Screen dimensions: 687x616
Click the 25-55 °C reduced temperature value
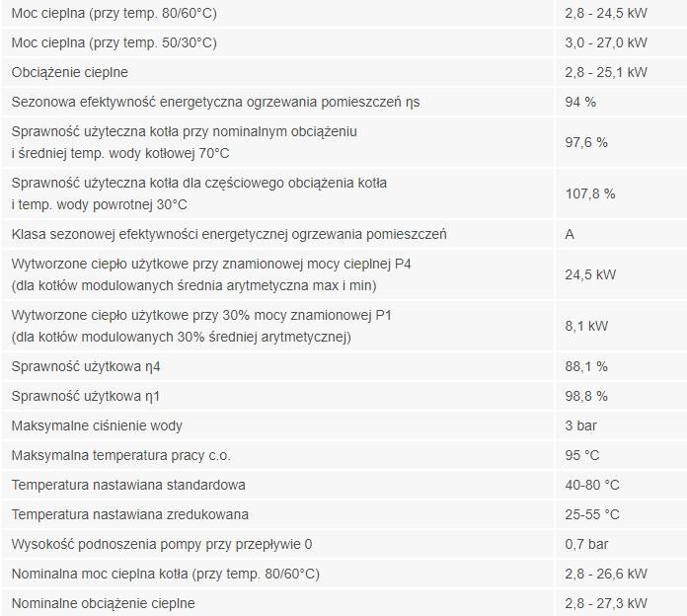pyautogui.click(x=592, y=514)
